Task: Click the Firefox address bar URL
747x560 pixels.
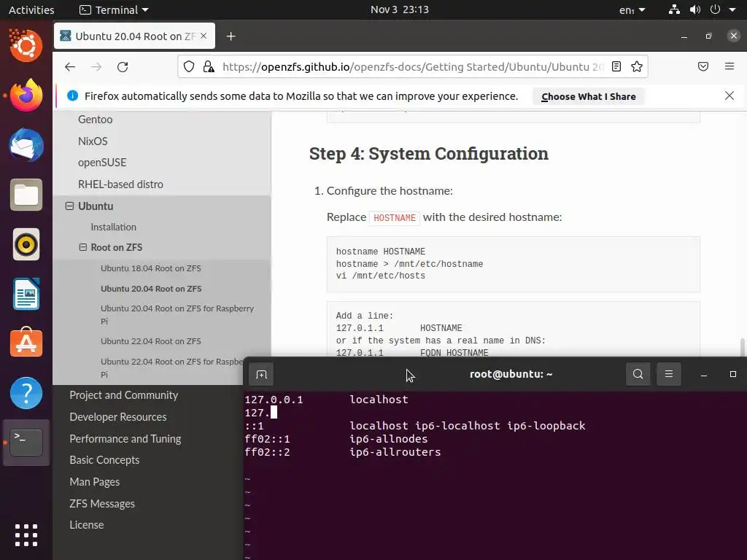Action: pos(413,66)
